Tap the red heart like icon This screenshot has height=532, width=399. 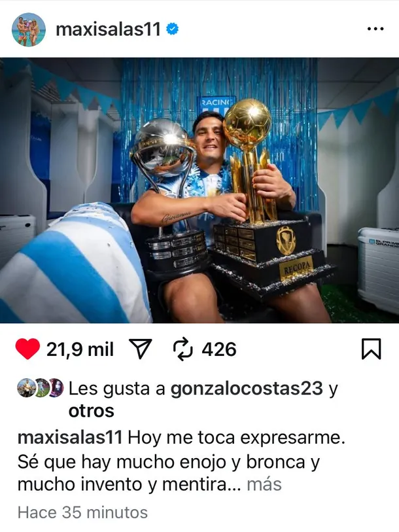pos(28,349)
